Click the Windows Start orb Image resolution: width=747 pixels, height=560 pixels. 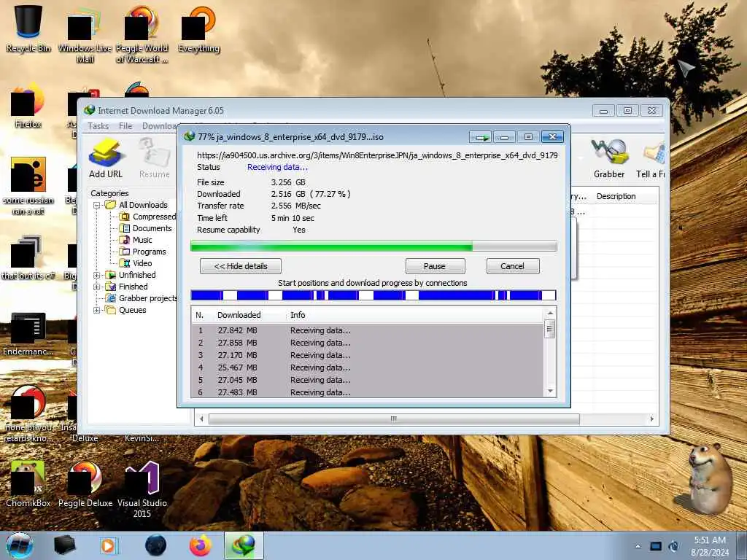[x=20, y=545]
